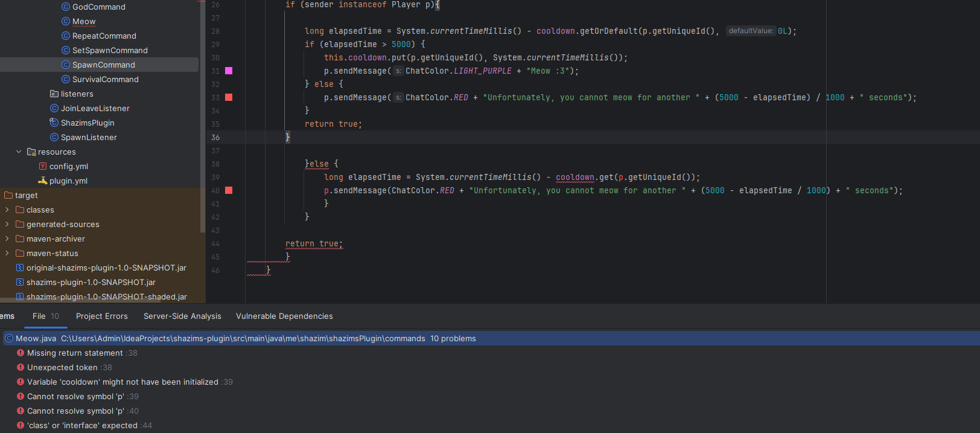Open config.yml in project tree
The width and height of the screenshot is (980, 433).
pos(69,166)
